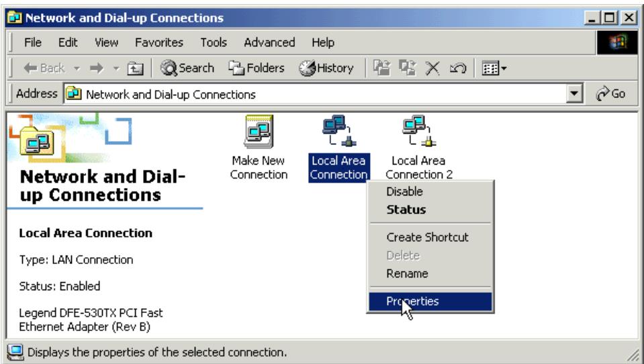The image size is (644, 364).
Task: Choose Create Shortcut in the context menu
Action: pyautogui.click(x=430, y=237)
